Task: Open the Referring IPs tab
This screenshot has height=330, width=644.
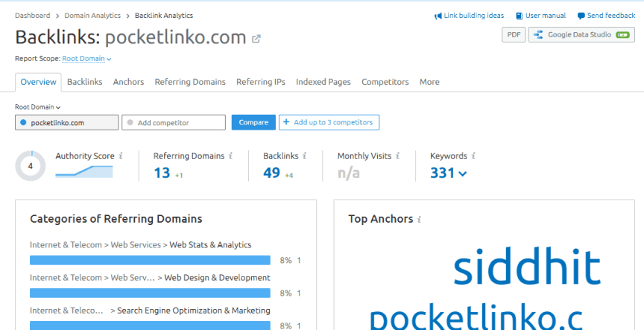Action: pyautogui.click(x=261, y=82)
